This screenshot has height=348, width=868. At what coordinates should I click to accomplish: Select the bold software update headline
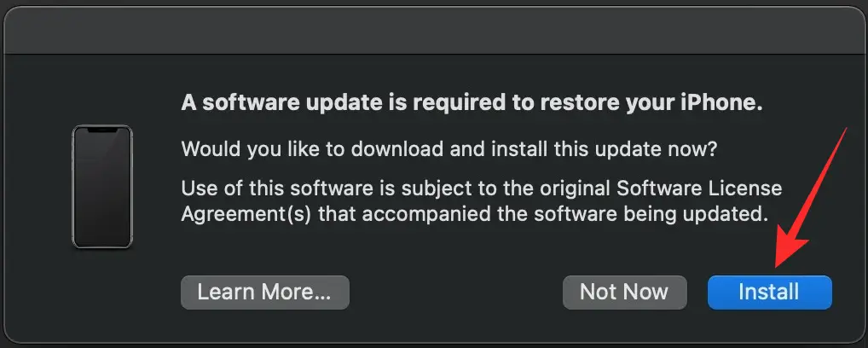pyautogui.click(x=471, y=104)
